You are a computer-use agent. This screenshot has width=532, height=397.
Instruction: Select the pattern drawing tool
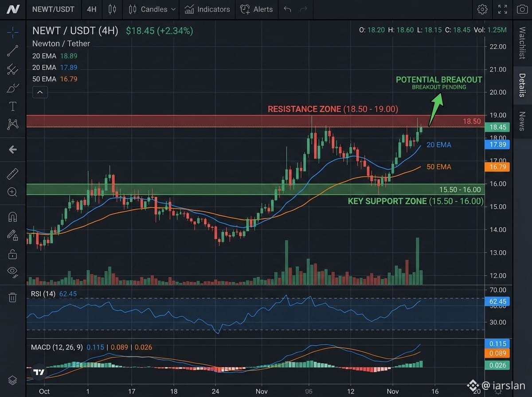point(12,125)
